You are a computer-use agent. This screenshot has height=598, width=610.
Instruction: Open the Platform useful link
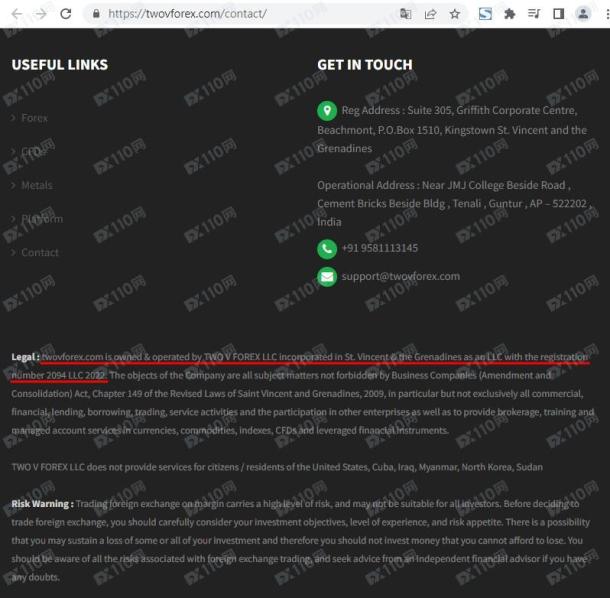click(x=42, y=219)
